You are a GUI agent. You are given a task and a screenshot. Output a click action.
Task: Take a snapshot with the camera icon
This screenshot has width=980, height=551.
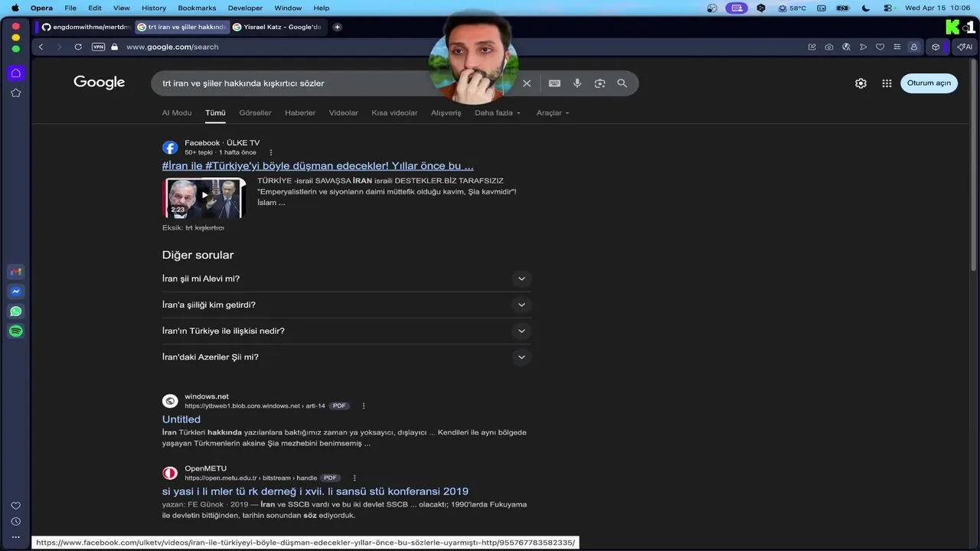coord(829,47)
